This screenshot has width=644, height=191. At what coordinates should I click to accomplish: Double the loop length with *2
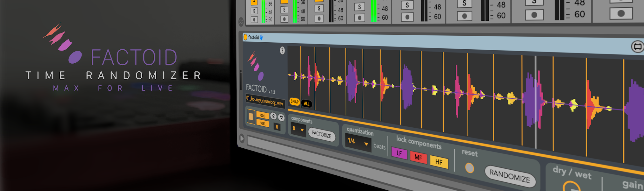pos(281,117)
